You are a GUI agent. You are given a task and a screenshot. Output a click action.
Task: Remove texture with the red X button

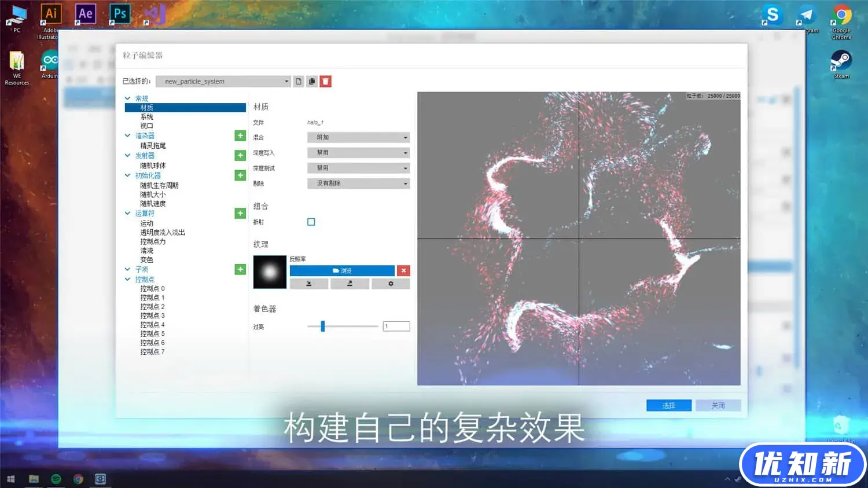[403, 270]
